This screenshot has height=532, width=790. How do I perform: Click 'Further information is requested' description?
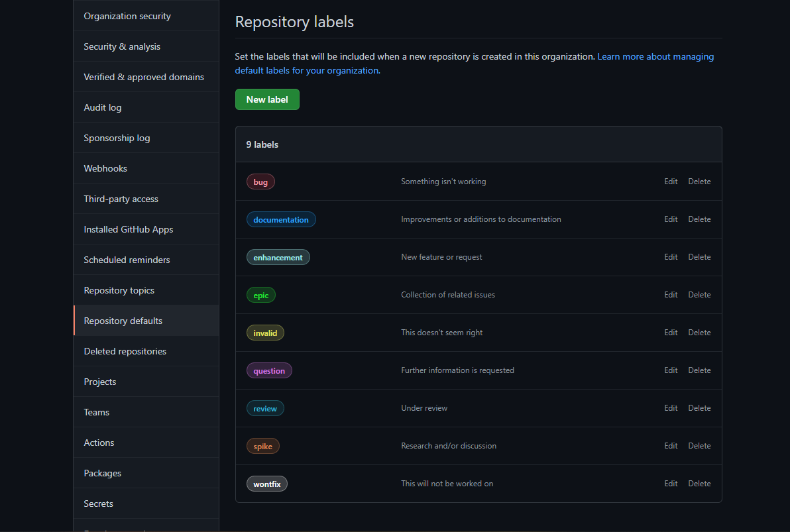[457, 370]
